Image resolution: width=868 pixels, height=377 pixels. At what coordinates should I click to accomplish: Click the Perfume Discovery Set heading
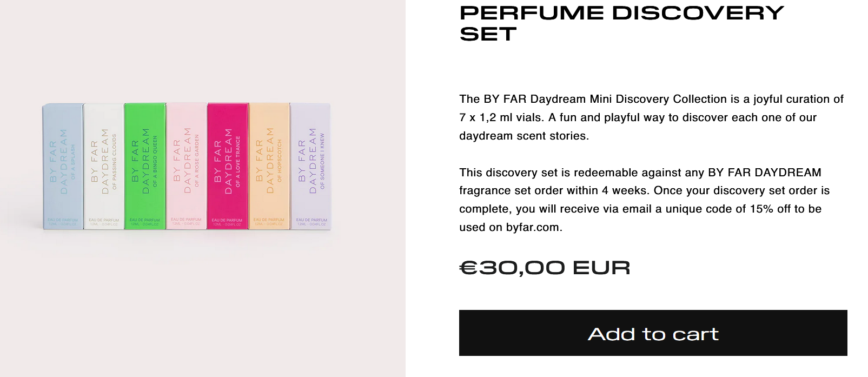coord(621,23)
